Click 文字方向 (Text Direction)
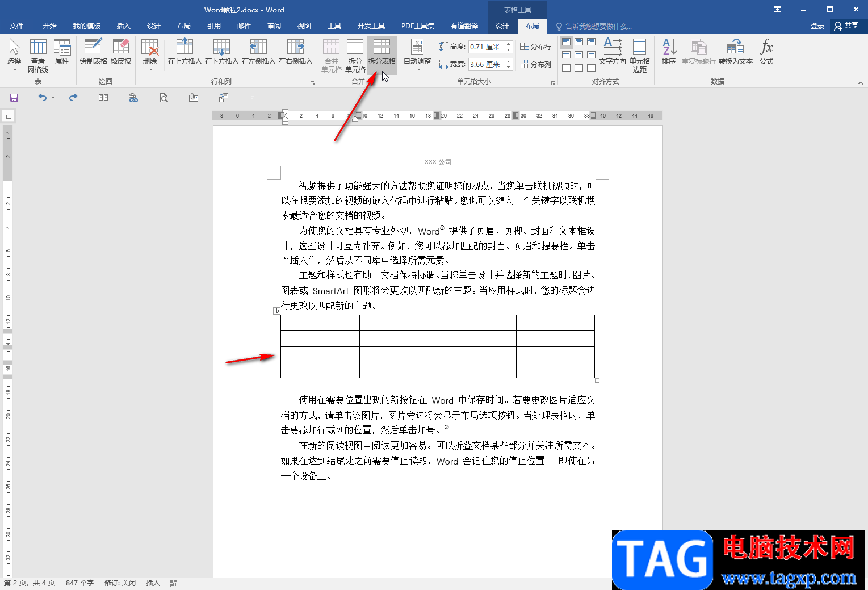The width and height of the screenshot is (868, 590). click(x=613, y=52)
